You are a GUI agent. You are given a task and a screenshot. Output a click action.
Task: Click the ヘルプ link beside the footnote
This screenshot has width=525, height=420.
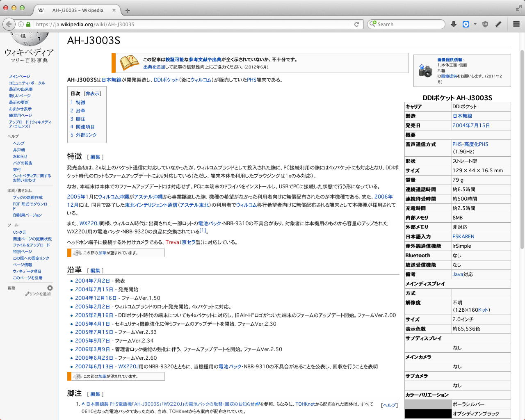pos(389,405)
